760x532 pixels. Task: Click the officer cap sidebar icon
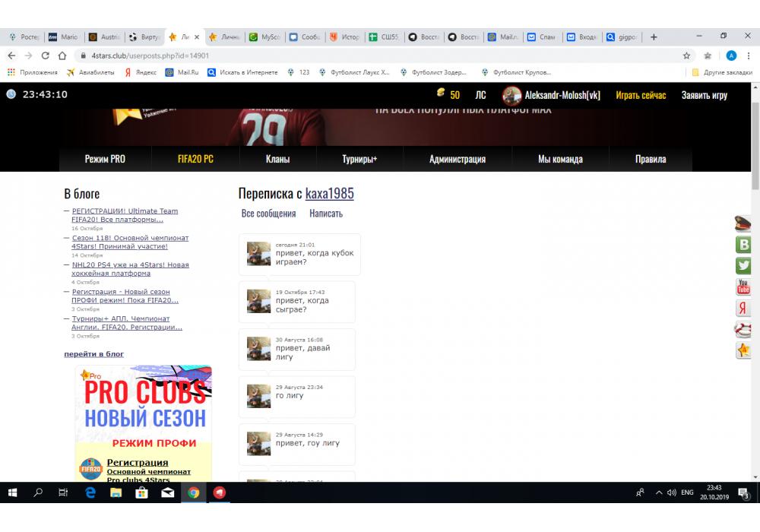point(743,223)
